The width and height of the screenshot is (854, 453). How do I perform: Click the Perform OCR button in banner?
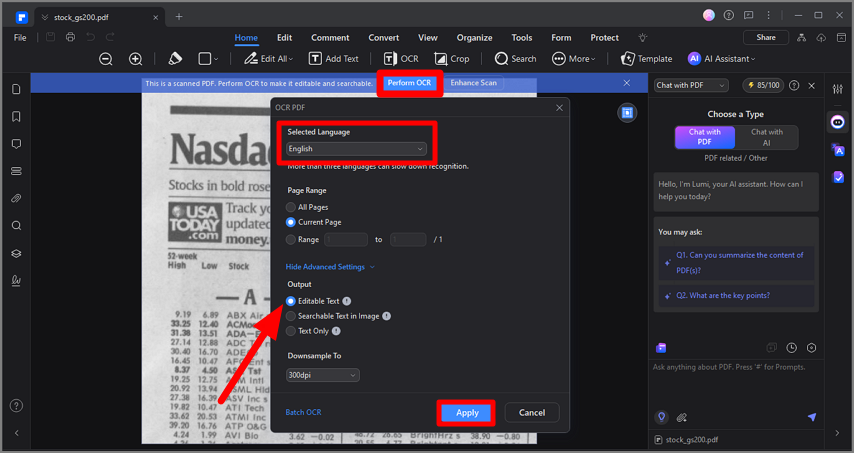point(410,83)
